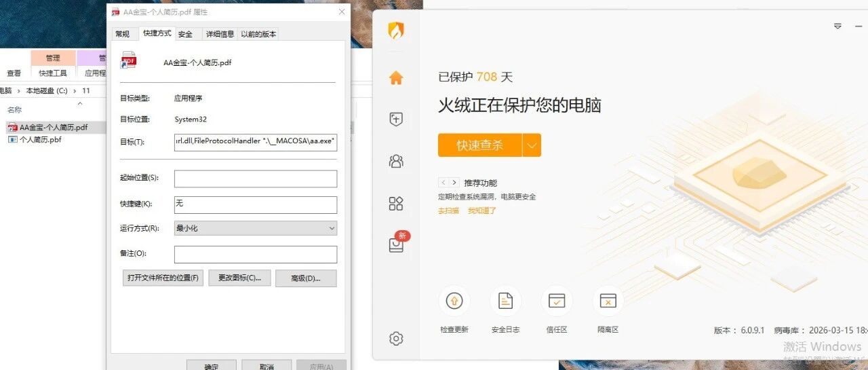Switch to the 常规 tab
Image resolution: width=868 pixels, height=370 pixels.
coord(122,34)
